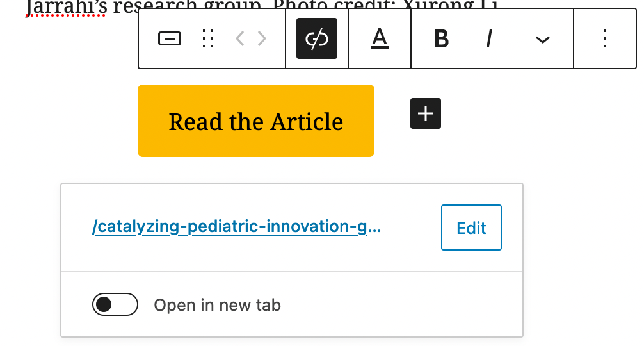Move the button block left
The height and width of the screenshot is (346, 644).
(x=240, y=39)
